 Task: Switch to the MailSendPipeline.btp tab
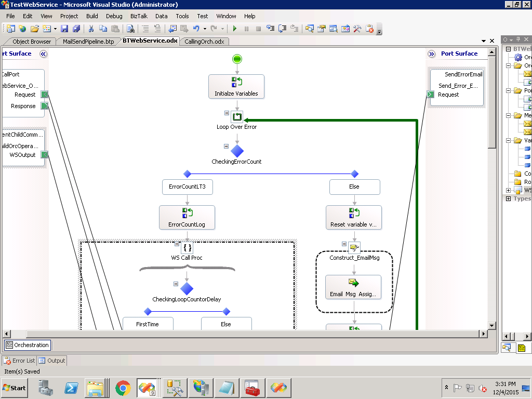click(88, 42)
